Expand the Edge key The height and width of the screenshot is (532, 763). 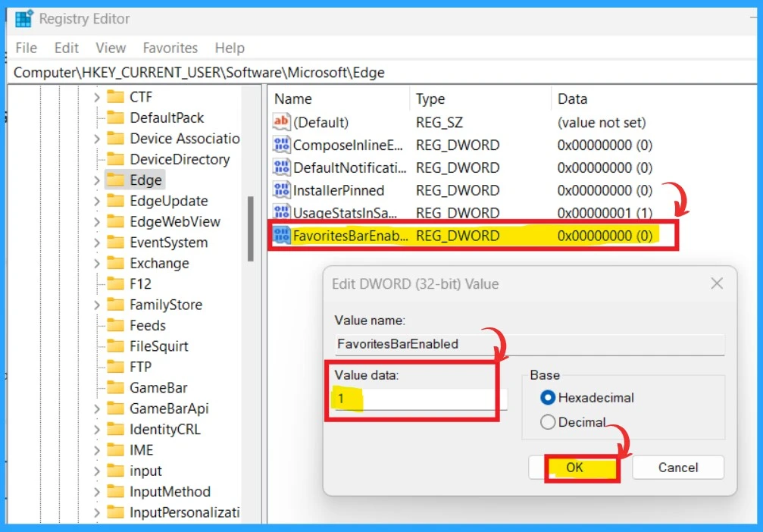(x=97, y=180)
